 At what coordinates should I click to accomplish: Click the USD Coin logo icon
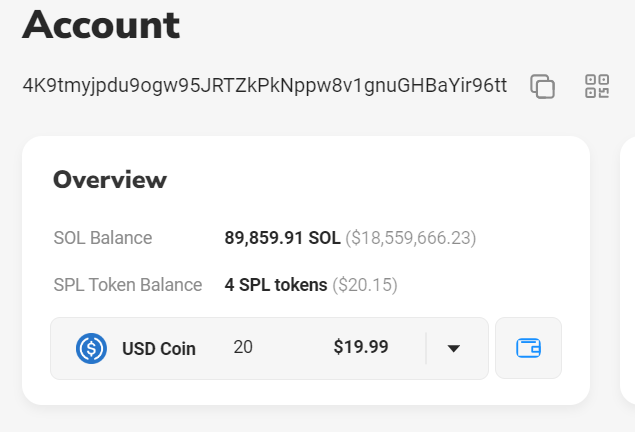pos(92,348)
